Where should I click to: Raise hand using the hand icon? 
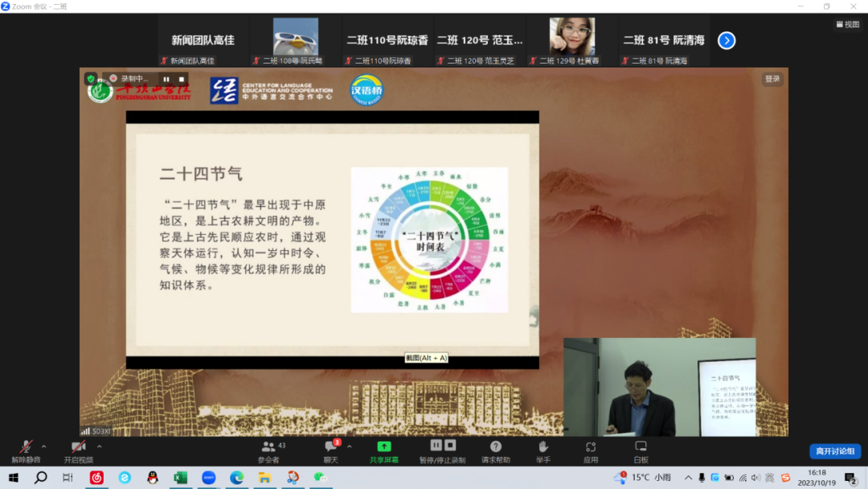[543, 450]
